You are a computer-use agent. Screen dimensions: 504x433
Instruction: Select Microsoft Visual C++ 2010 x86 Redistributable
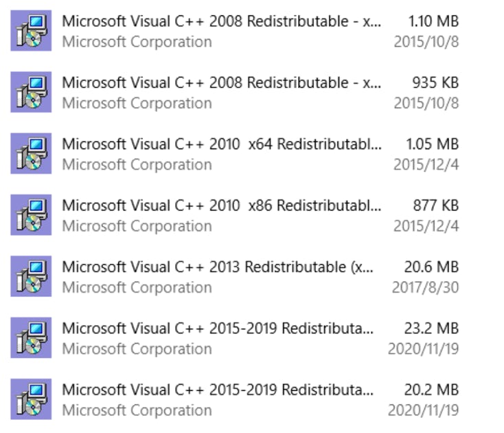[x=235, y=215]
